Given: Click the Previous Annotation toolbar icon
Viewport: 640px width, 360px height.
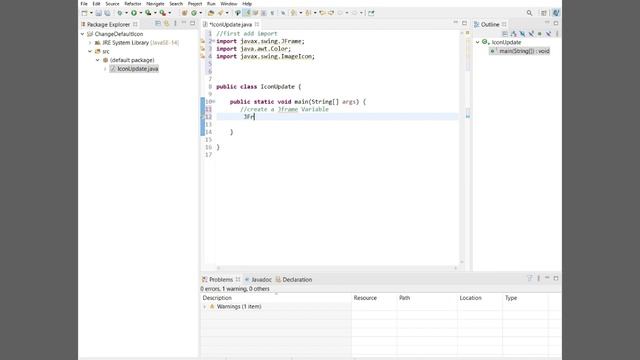Looking at the screenshot, I should [308, 13].
